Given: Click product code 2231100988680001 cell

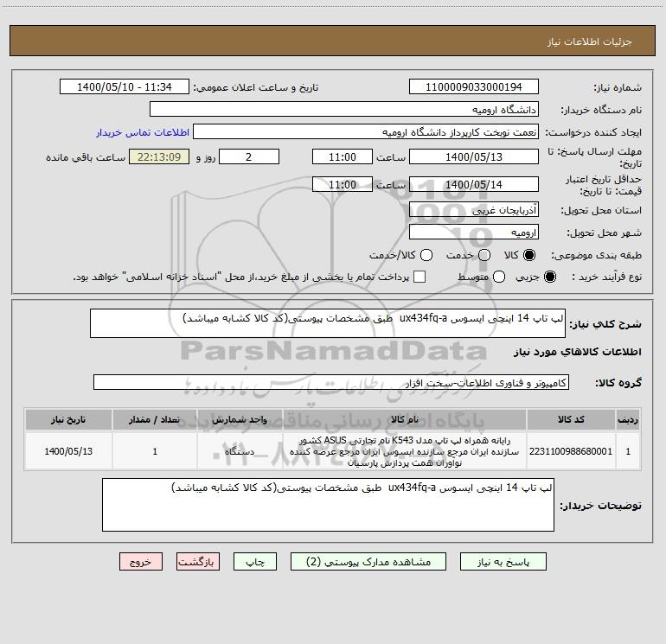Looking at the screenshot, I should click(x=571, y=451).
